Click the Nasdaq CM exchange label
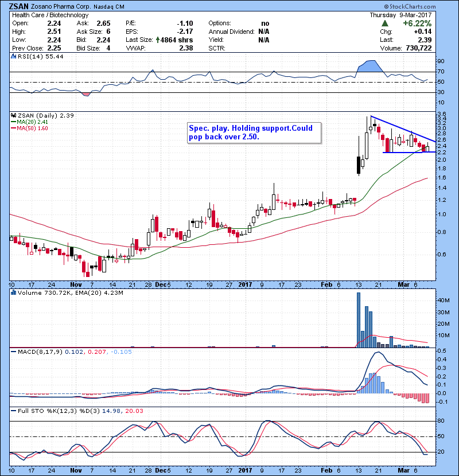459x476 pixels. click(x=109, y=7)
